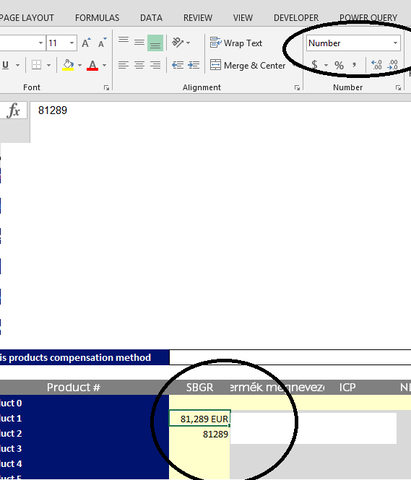This screenshot has width=411, height=480.
Task: Click the Insert Function fx icon
Action: [14, 111]
